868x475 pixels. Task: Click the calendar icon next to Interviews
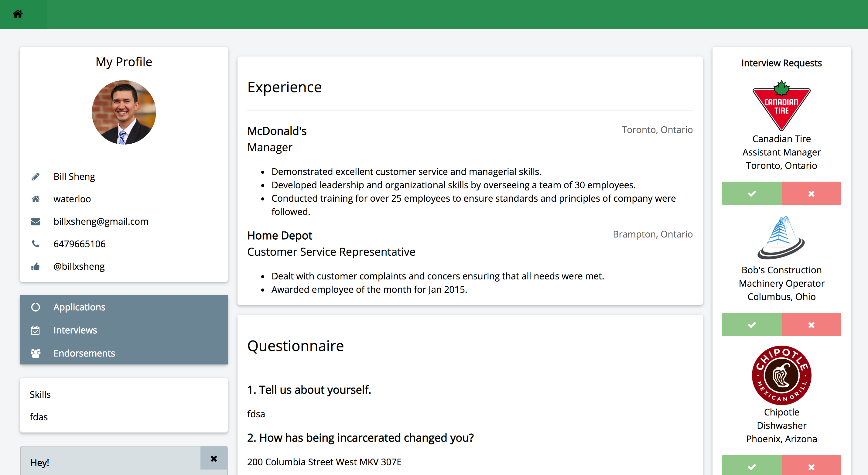tap(35, 330)
